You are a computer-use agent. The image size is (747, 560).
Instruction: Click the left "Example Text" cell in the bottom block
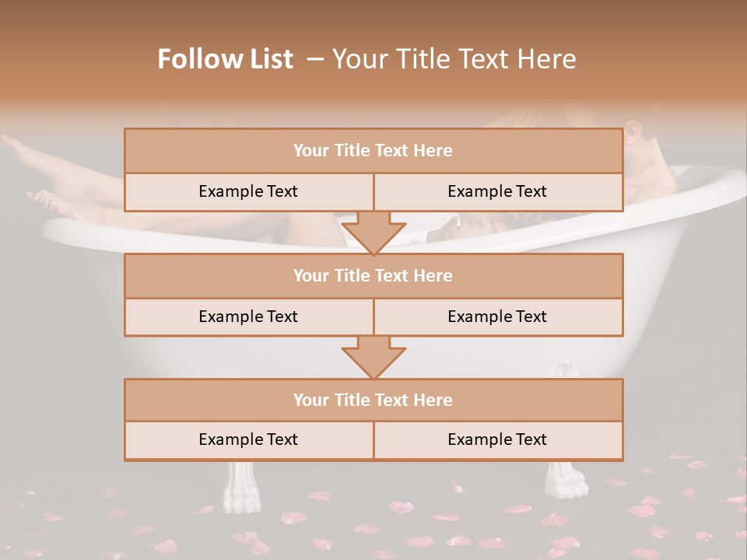click(248, 439)
